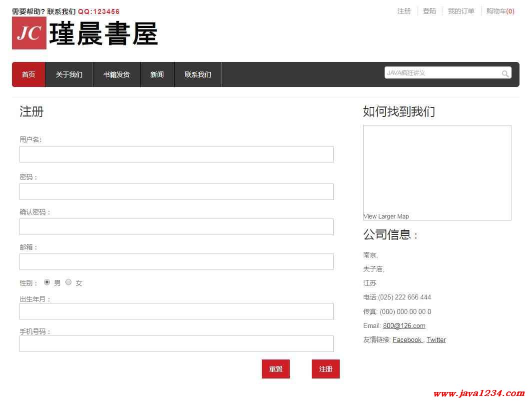Open the 登陆 login link
The width and height of the screenshot is (532, 405).
pos(430,11)
